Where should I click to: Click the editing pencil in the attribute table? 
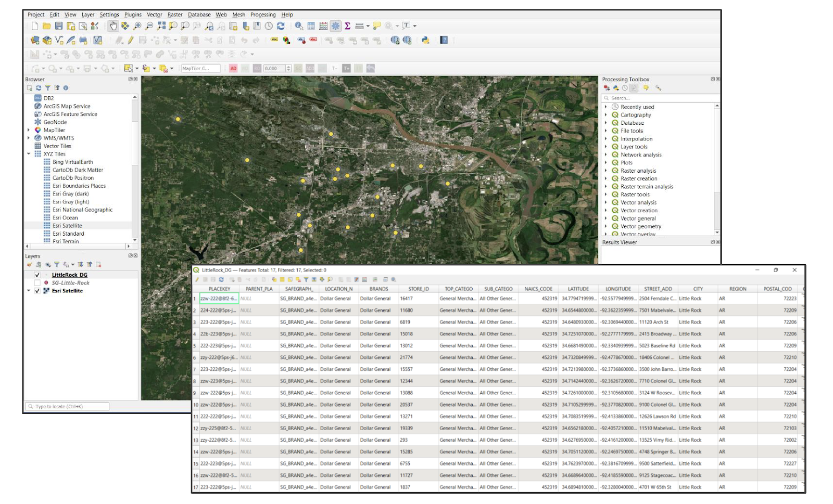pos(197,280)
